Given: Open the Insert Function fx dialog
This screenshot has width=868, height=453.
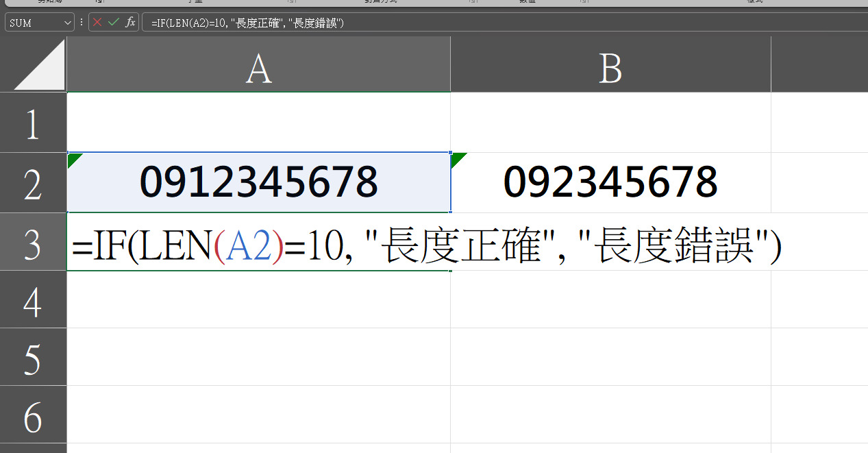Looking at the screenshot, I should pos(130,23).
